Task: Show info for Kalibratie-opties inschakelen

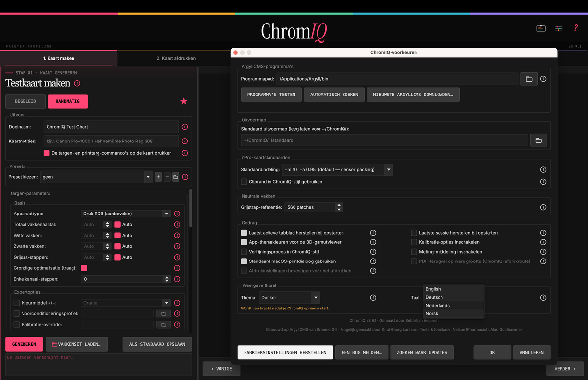Action: [543, 242]
